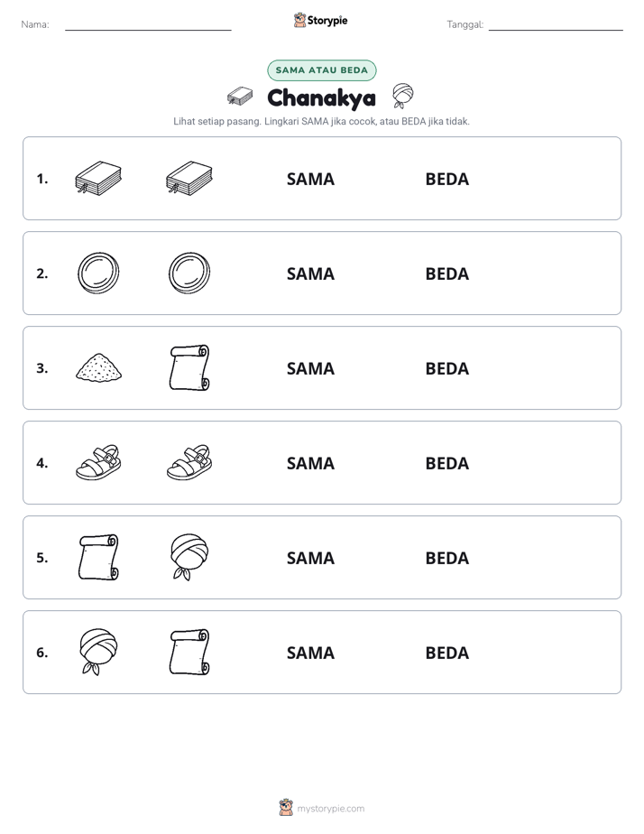Viewport: 644px width, 834px height.
Task: Choose BEDA for row 3 pair
Action: tap(446, 368)
